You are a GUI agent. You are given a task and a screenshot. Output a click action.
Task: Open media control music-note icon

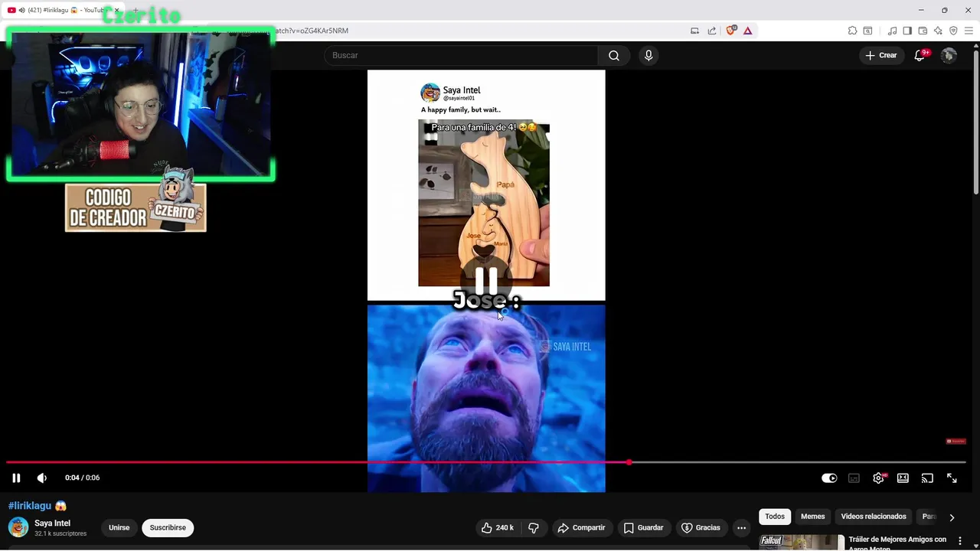point(892,31)
